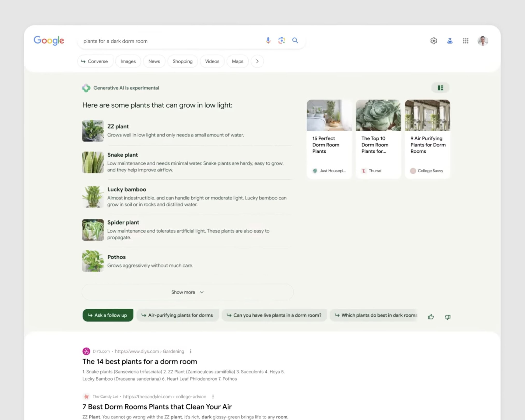525x420 pixels.
Task: Click the Lucky bamboo heading
Action: [x=127, y=190]
